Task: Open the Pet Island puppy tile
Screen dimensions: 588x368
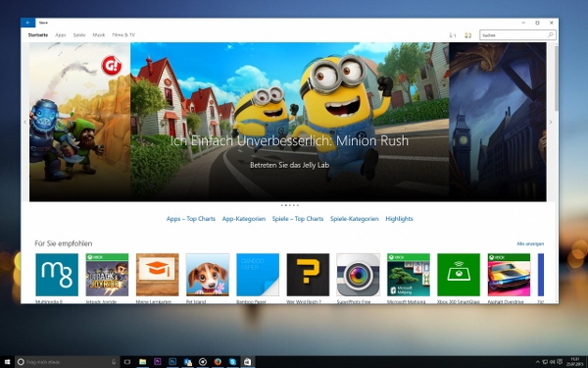Action: 208,275
